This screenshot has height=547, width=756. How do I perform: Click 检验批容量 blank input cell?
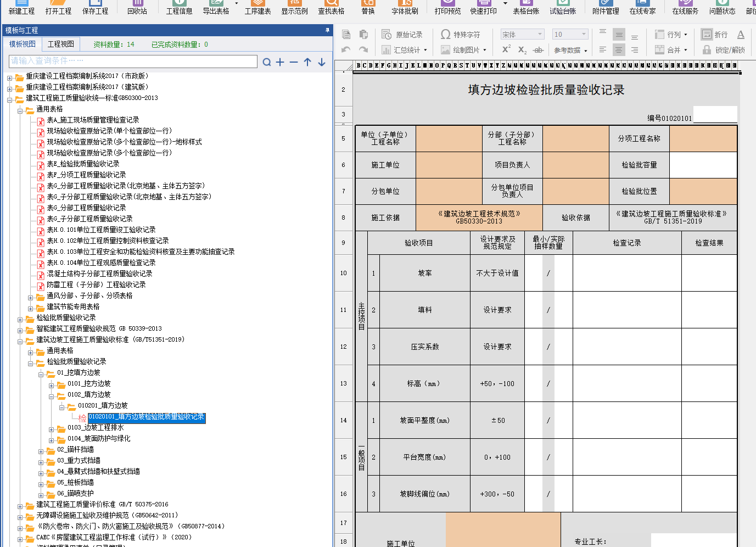tap(703, 165)
